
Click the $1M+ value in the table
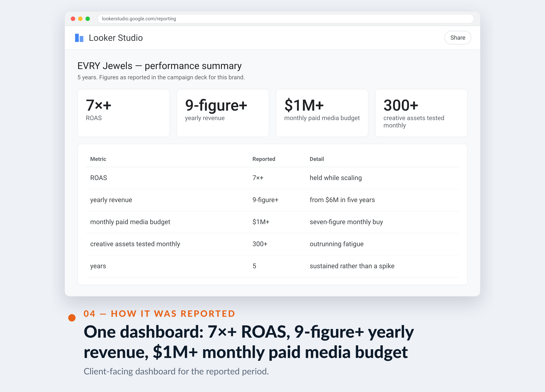261,222
